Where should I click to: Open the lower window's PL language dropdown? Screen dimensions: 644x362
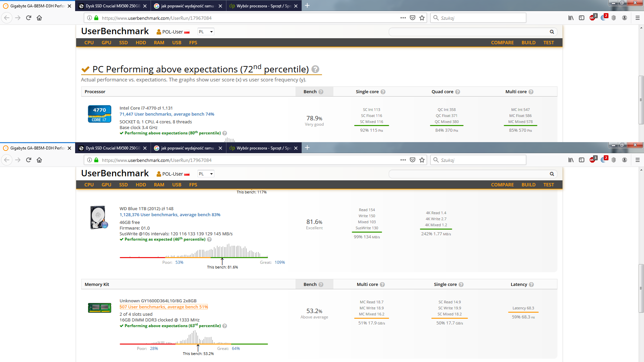tap(206, 174)
